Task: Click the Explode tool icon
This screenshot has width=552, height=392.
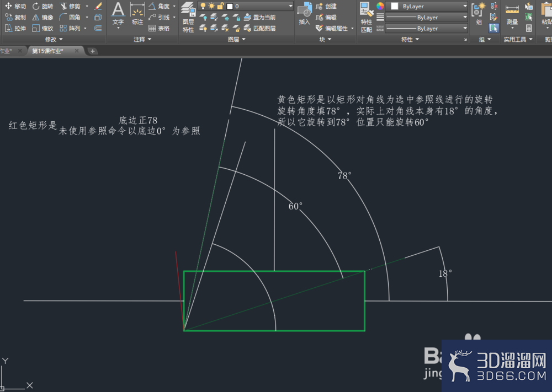Action: point(98,17)
